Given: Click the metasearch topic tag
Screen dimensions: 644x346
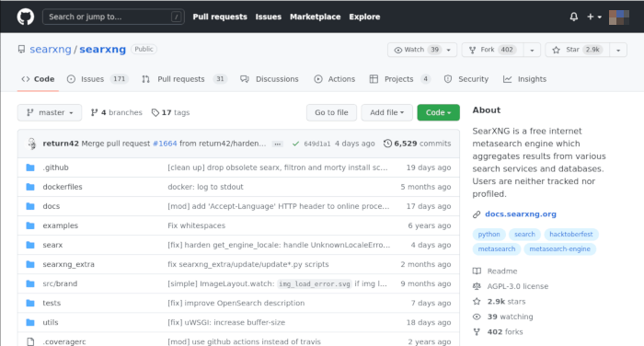Looking at the screenshot, I should [x=497, y=249].
